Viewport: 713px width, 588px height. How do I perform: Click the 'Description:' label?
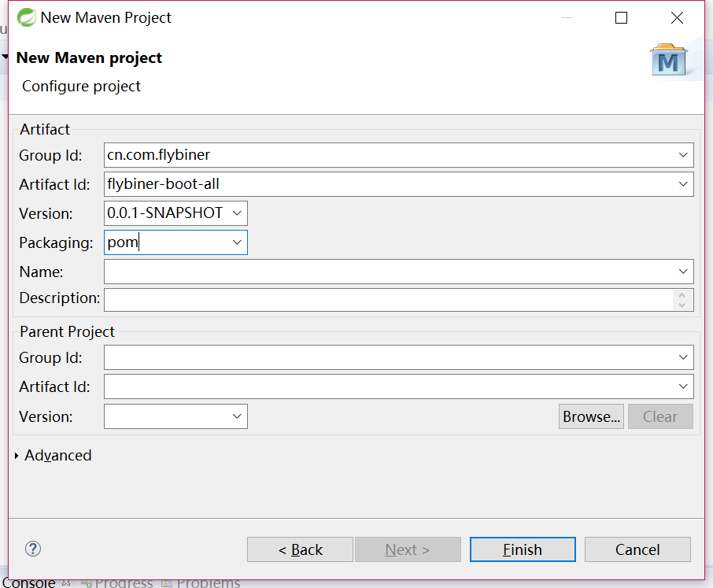click(60, 298)
